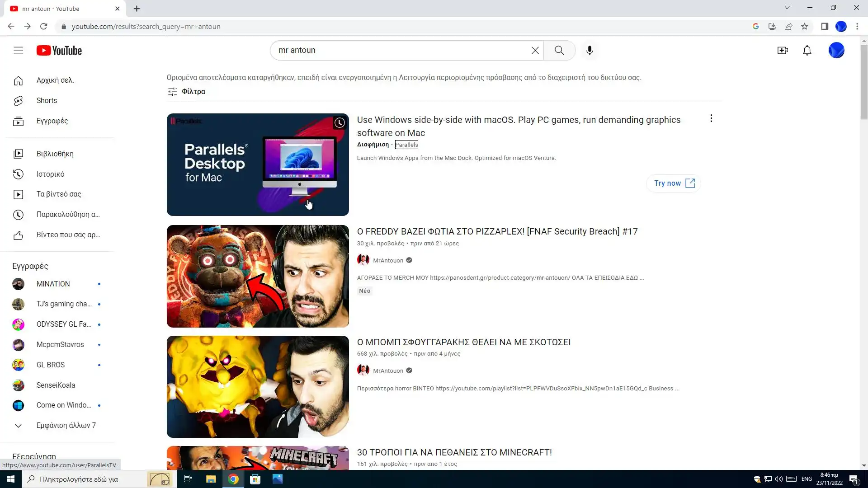Image resolution: width=868 pixels, height=488 pixels.
Task: Open Ιστορικό in the sidebar
Action: pos(50,174)
